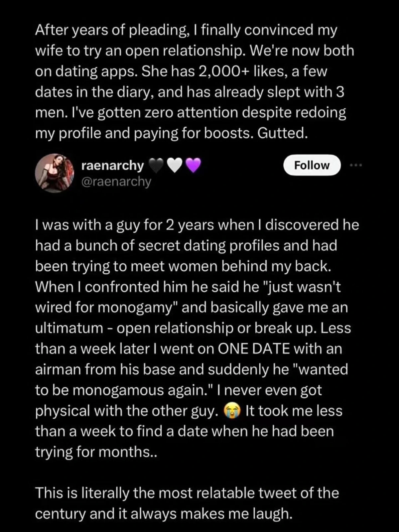Click the white heart emoji beside raenarchy
The height and width of the screenshot is (532, 399).
[x=175, y=165]
